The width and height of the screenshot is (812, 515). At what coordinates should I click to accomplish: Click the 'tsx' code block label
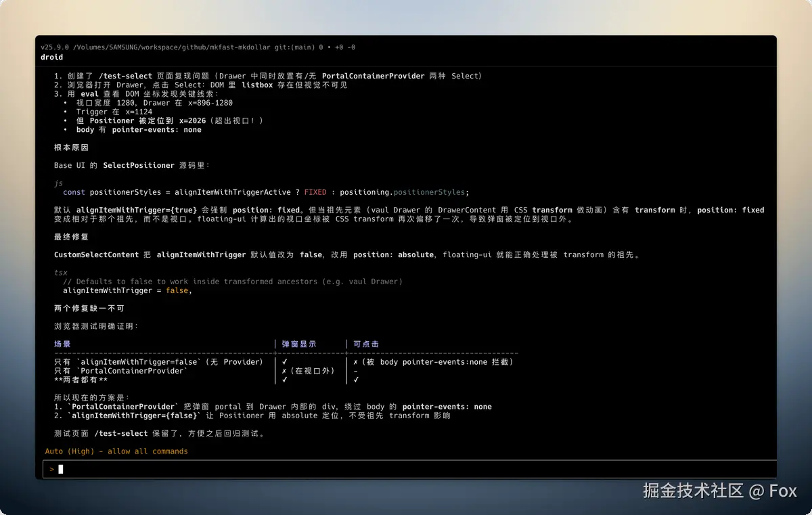coord(61,273)
